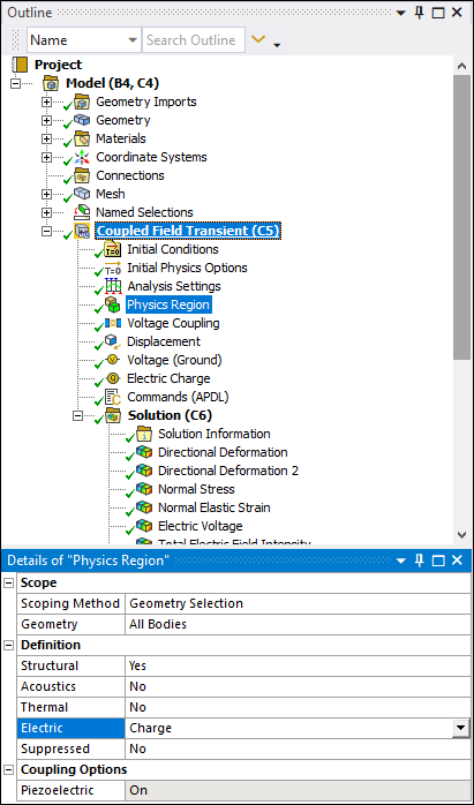Click the Geometry cube icon

pos(82,120)
